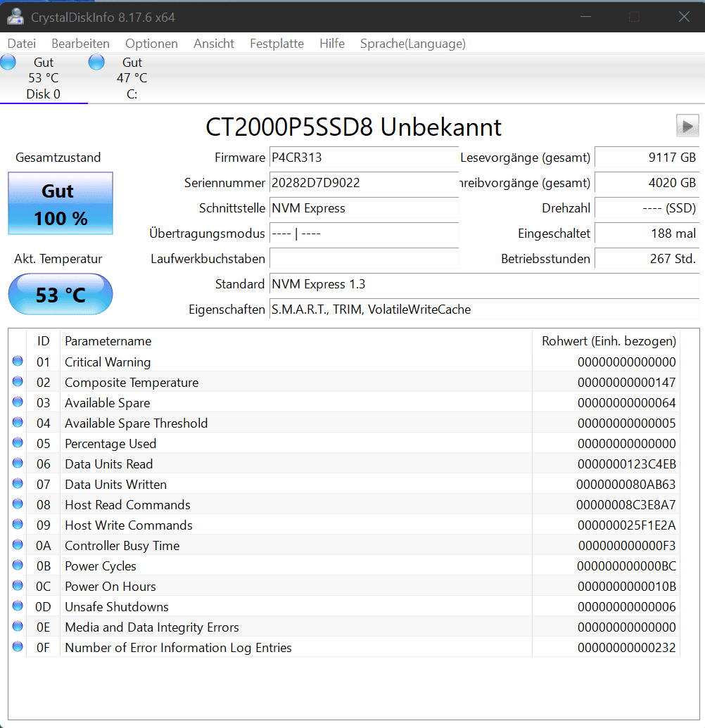Click the Seriennummer field 20282D7D9022

pyautogui.click(x=364, y=183)
